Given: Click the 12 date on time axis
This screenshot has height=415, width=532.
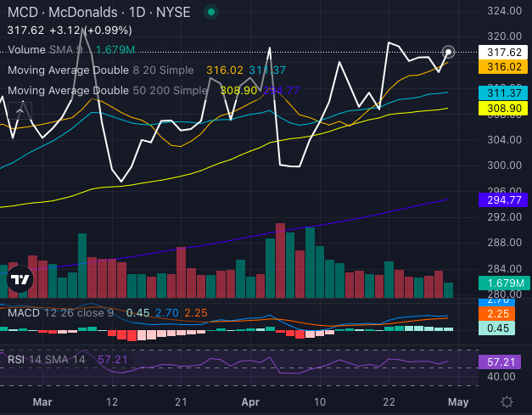Looking at the screenshot, I should pyautogui.click(x=112, y=402).
